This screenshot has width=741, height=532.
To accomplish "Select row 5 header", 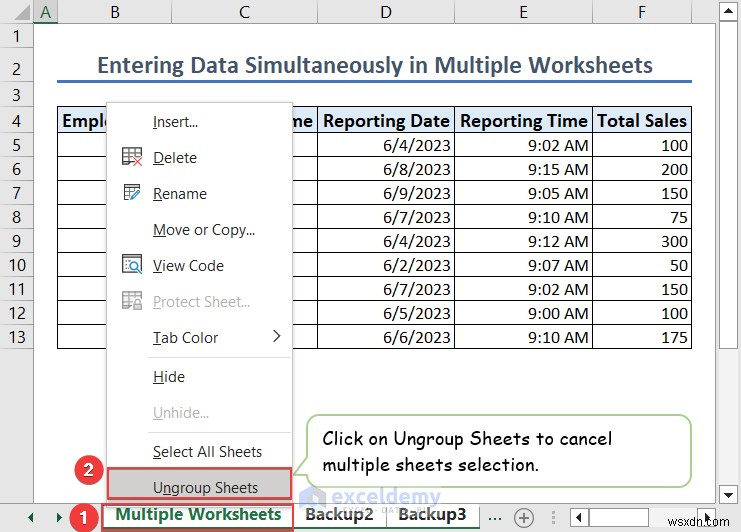I will coord(17,145).
